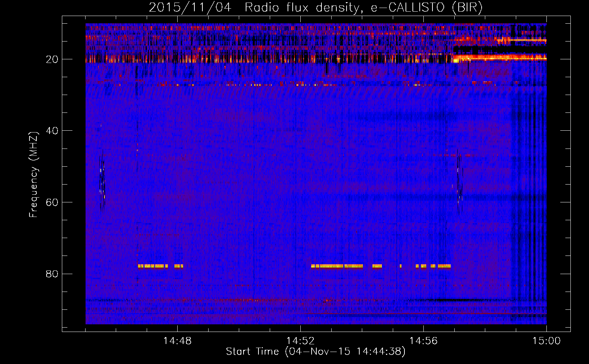This screenshot has width=589, height=364.
Task: Click the long yellow band after 14:52
Action: [337, 266]
